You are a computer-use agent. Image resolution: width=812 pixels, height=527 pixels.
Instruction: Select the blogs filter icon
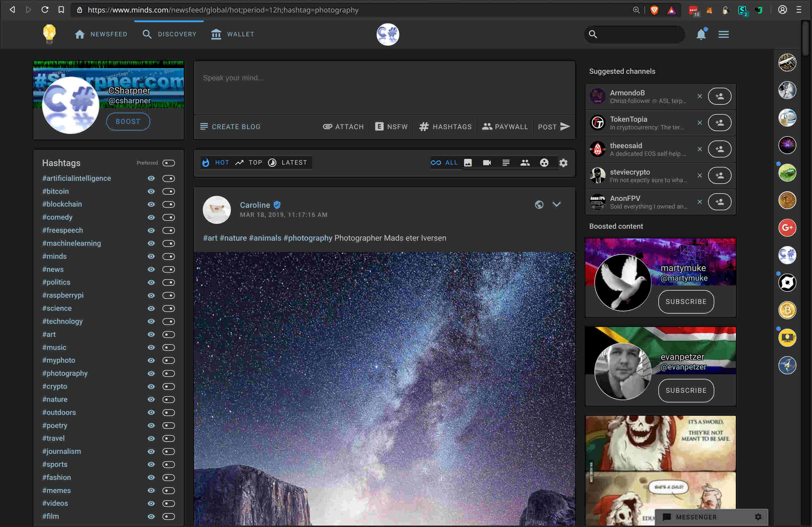pyautogui.click(x=506, y=163)
